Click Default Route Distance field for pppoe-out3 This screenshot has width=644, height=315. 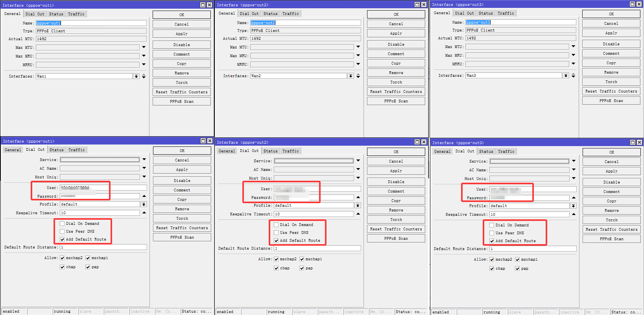point(533,249)
